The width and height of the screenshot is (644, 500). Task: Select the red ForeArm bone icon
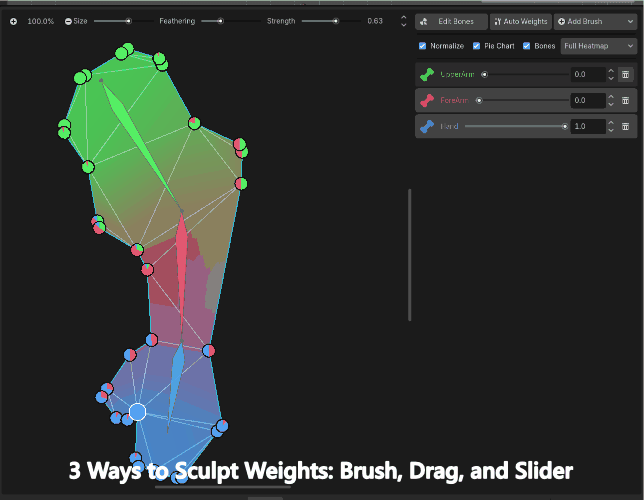tap(427, 100)
